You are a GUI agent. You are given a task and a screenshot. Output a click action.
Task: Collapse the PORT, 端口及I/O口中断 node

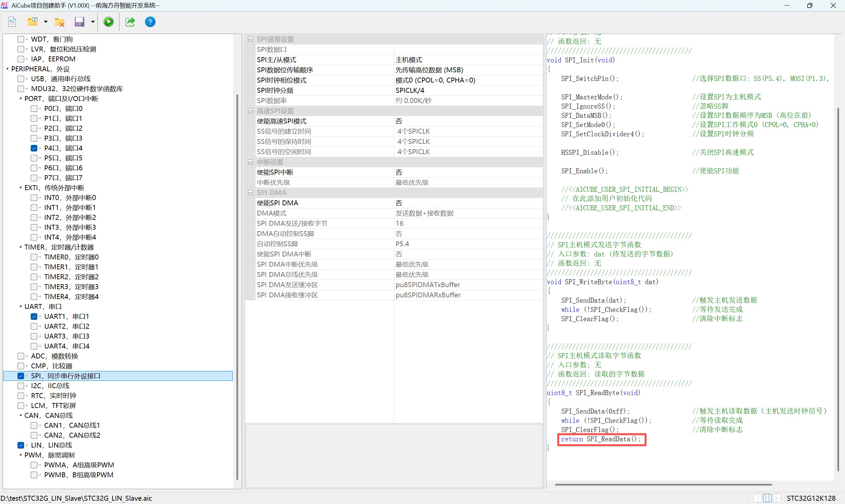click(x=20, y=98)
